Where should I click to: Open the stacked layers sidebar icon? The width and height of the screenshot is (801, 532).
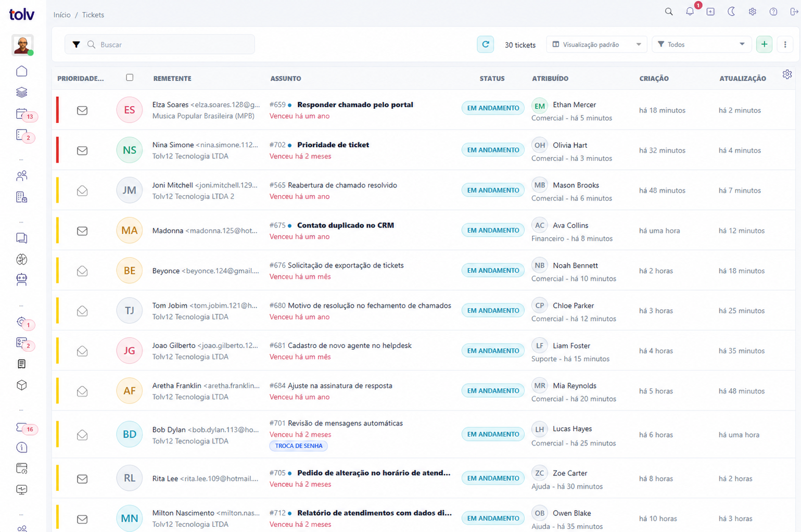(21, 92)
